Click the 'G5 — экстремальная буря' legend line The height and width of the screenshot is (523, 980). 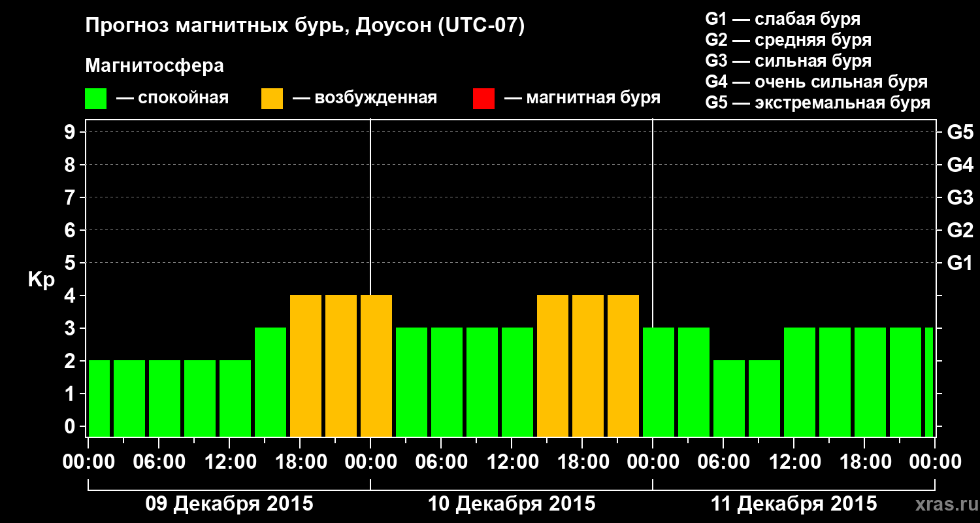(817, 103)
